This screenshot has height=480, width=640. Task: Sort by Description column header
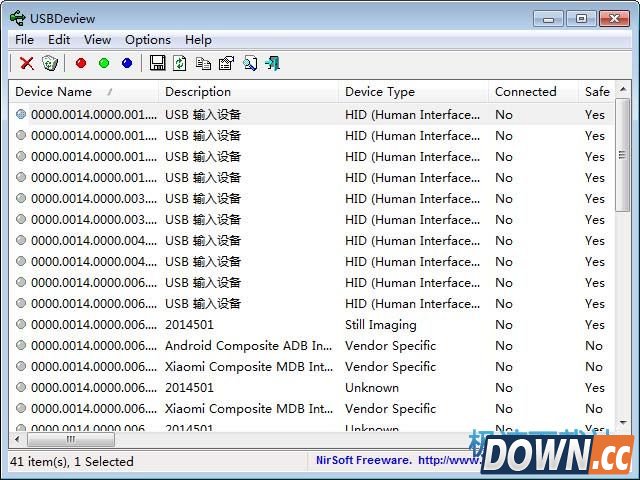[249, 92]
